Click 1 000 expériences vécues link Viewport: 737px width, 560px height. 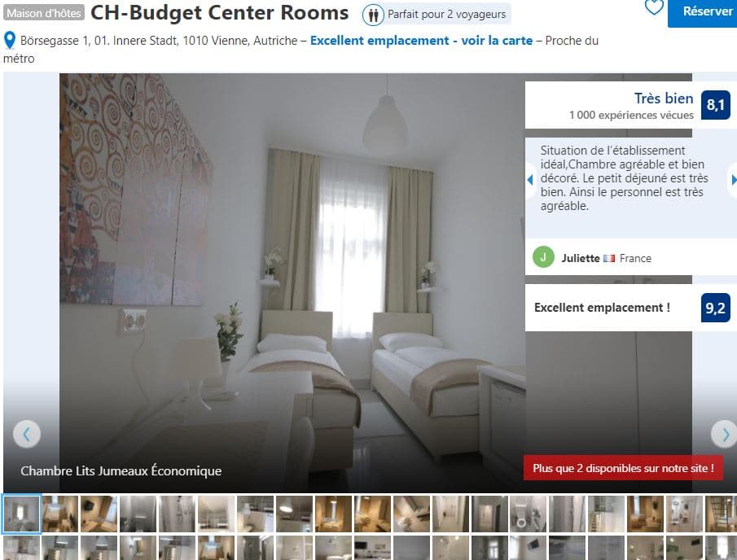click(x=631, y=115)
